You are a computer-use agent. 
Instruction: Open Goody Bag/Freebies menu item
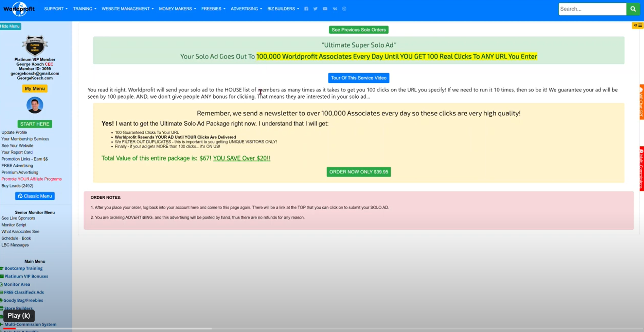[23, 300]
